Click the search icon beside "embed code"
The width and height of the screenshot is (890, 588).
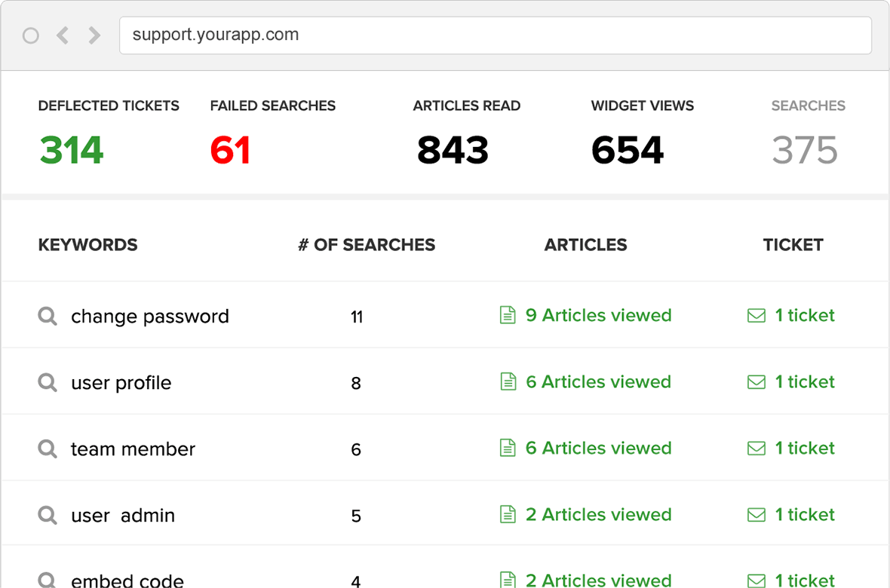pyautogui.click(x=47, y=580)
